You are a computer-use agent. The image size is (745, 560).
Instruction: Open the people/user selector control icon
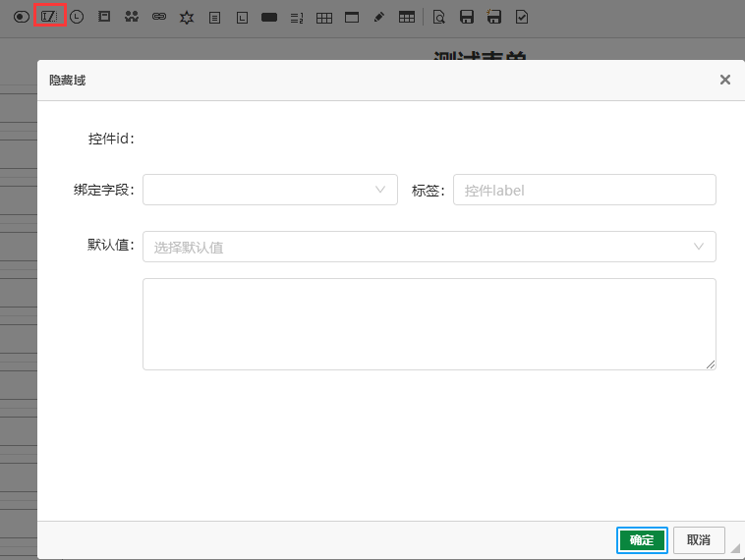(x=132, y=17)
